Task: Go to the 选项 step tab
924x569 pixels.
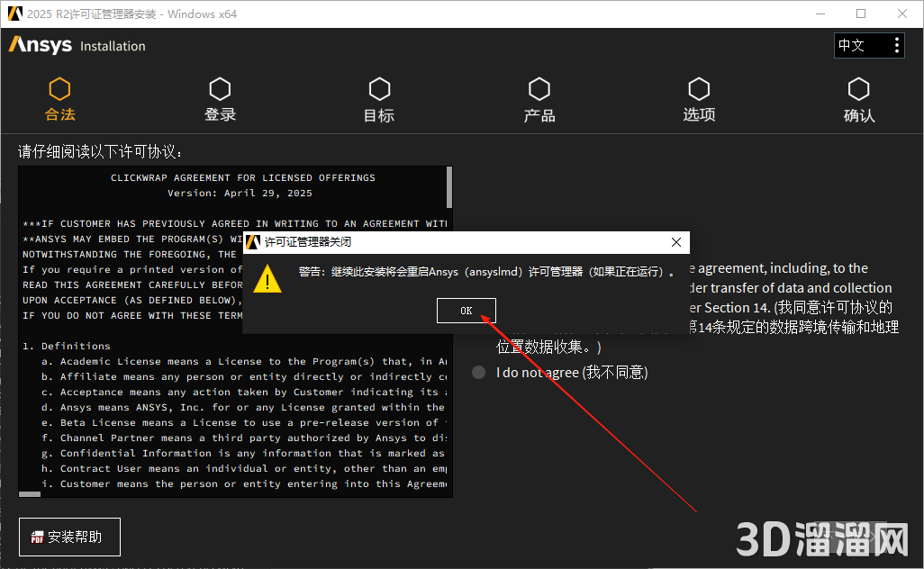Action: pos(699,101)
